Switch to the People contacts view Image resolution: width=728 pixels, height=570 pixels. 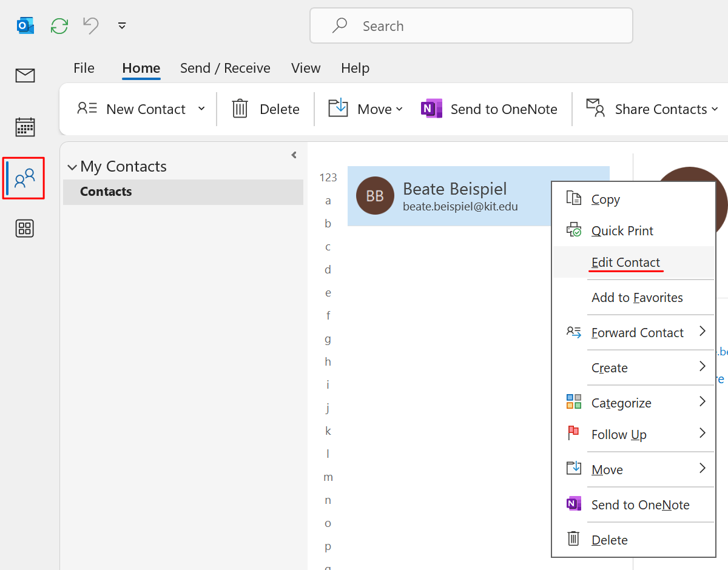tap(25, 178)
